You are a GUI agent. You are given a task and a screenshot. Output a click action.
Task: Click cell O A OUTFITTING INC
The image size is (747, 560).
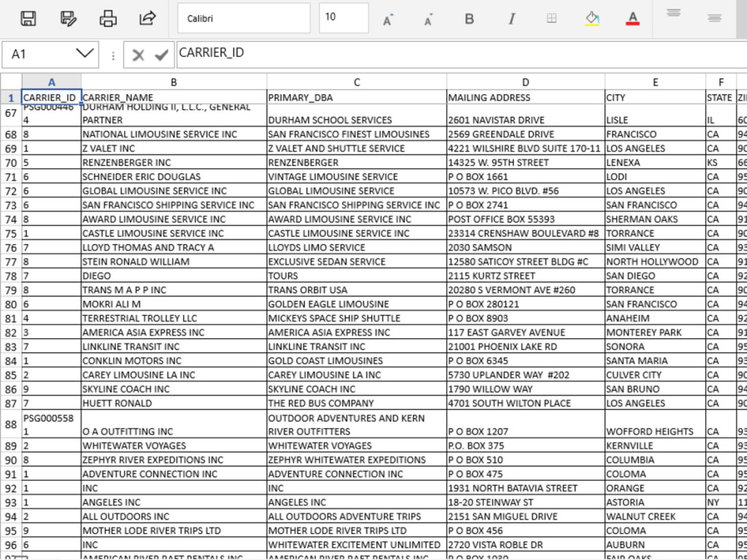174,424
